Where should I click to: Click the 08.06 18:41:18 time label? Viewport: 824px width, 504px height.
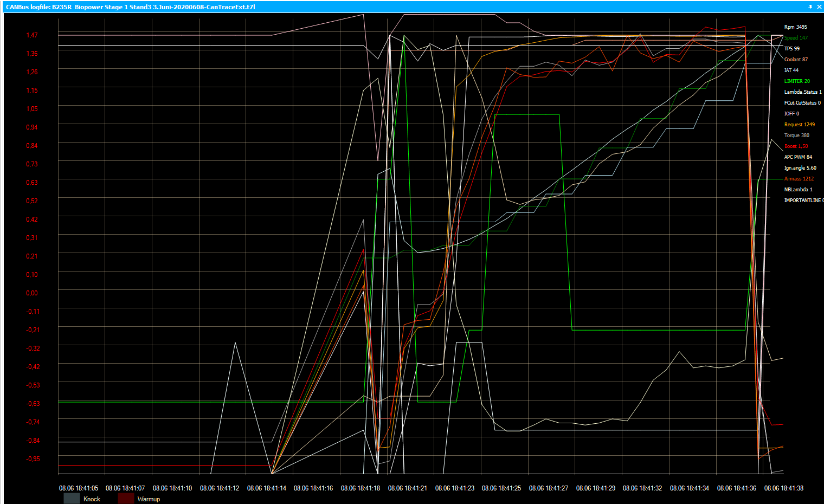pos(360,488)
